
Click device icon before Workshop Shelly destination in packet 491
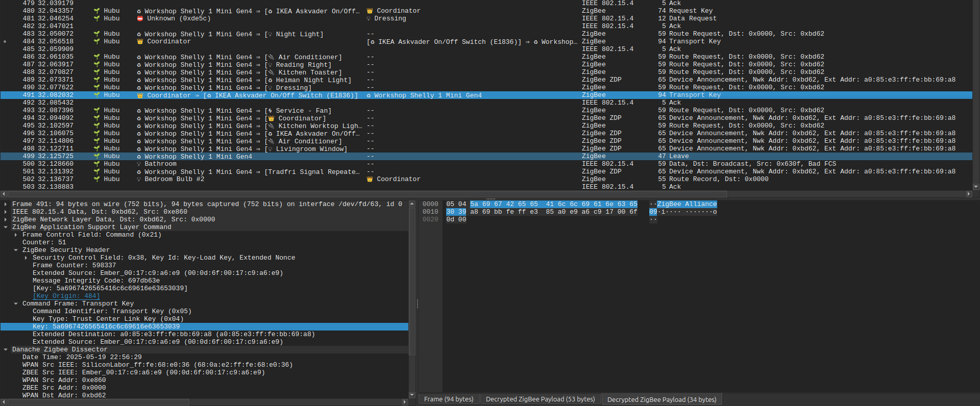[x=369, y=95]
